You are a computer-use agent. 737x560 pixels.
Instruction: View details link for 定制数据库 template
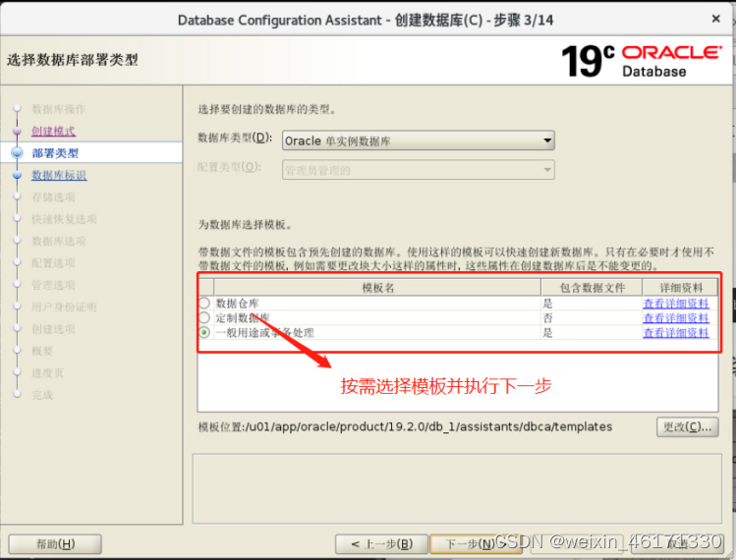(676, 318)
